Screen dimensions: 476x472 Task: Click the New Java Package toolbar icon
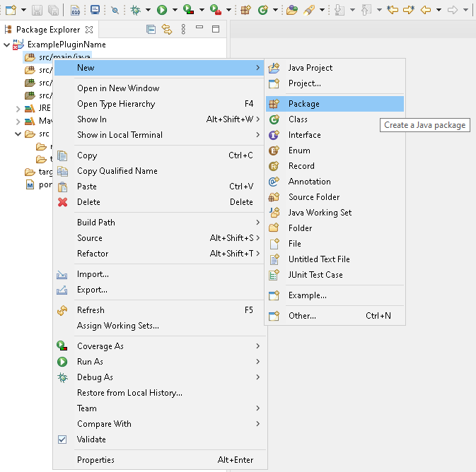point(246,10)
